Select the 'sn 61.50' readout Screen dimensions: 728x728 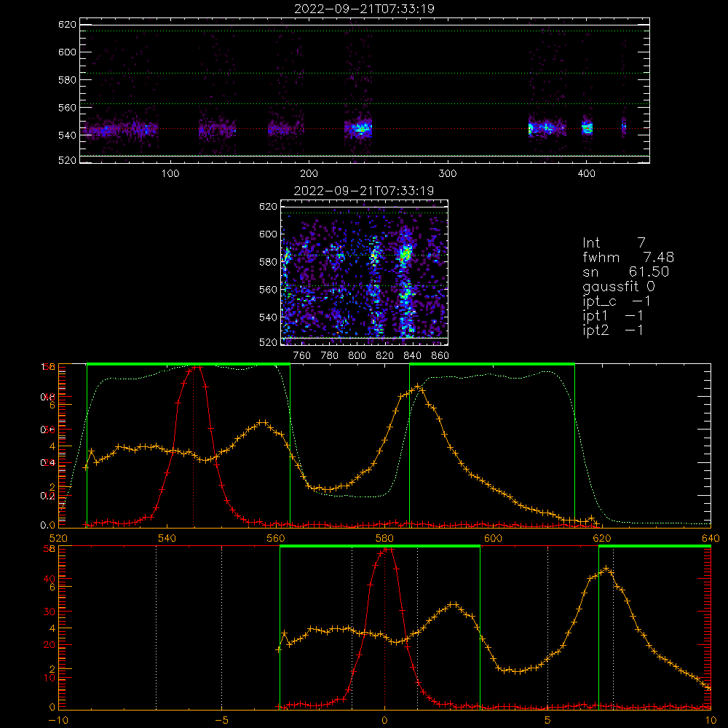(626, 272)
